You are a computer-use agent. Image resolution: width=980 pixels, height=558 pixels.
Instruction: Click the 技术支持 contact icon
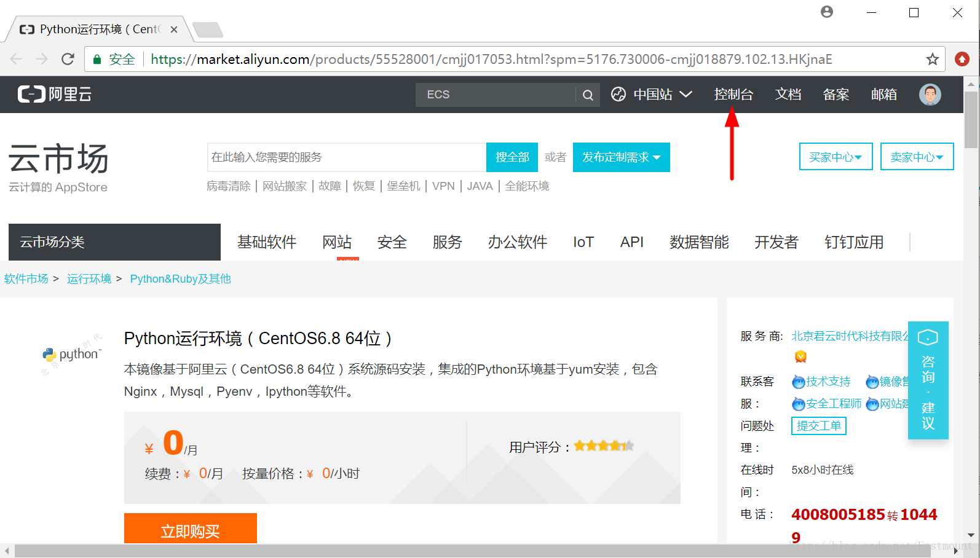pyautogui.click(x=798, y=382)
